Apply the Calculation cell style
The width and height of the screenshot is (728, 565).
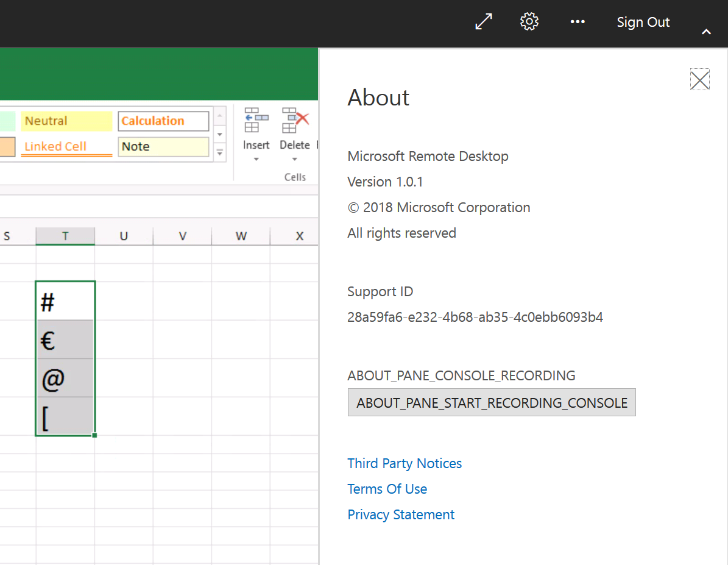click(163, 121)
